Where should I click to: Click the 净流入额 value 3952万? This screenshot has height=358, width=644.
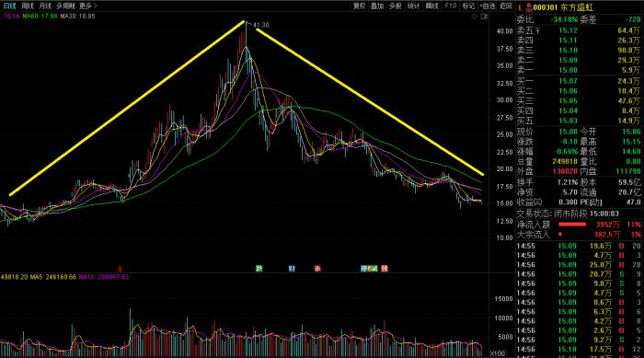tap(608, 225)
